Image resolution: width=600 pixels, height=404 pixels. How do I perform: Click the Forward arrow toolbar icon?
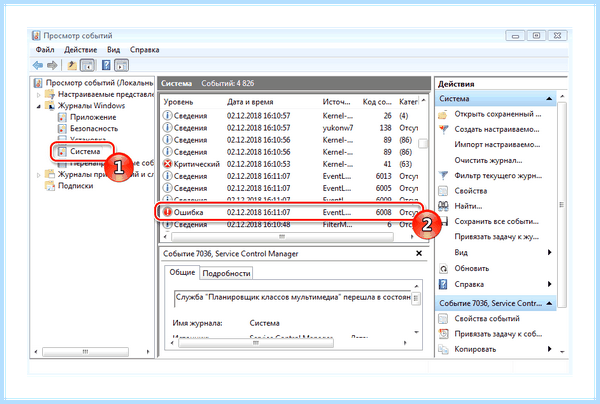[52, 65]
